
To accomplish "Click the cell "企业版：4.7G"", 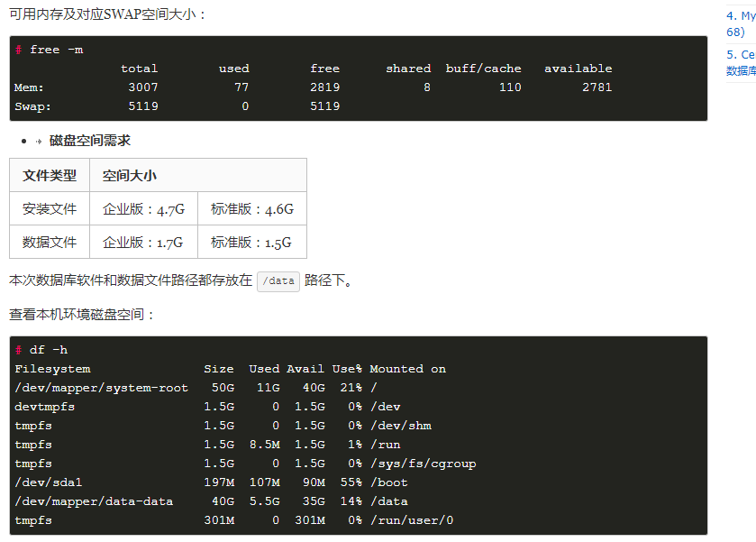I will coord(143,209).
